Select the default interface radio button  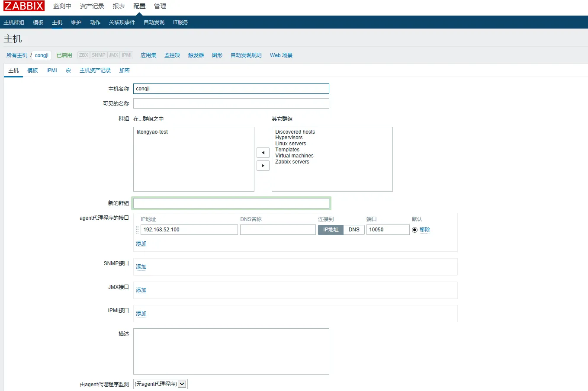(414, 230)
